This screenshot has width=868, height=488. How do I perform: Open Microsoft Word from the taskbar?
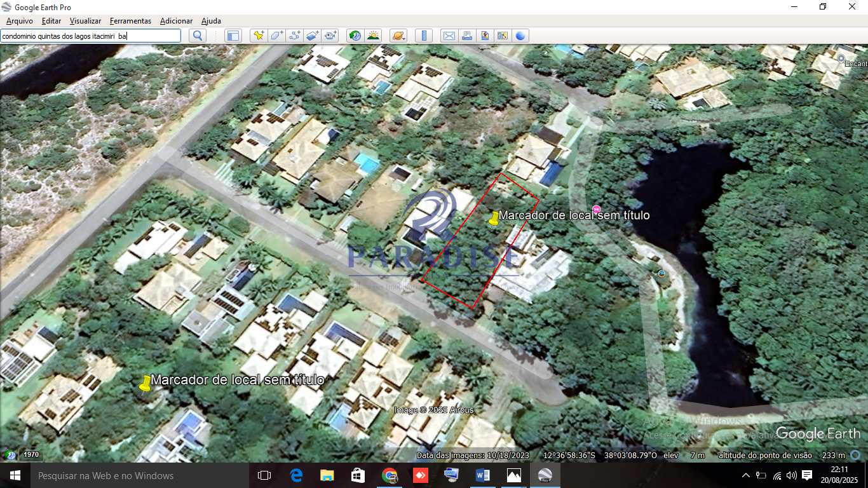coord(483,475)
